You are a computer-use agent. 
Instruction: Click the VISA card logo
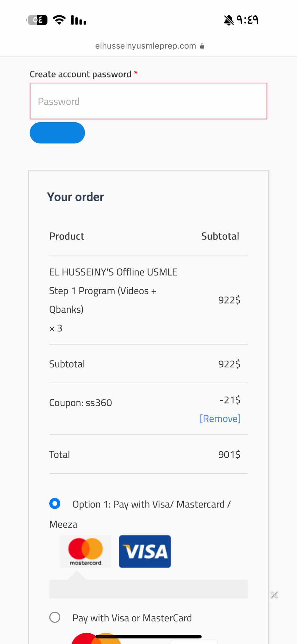click(x=145, y=551)
